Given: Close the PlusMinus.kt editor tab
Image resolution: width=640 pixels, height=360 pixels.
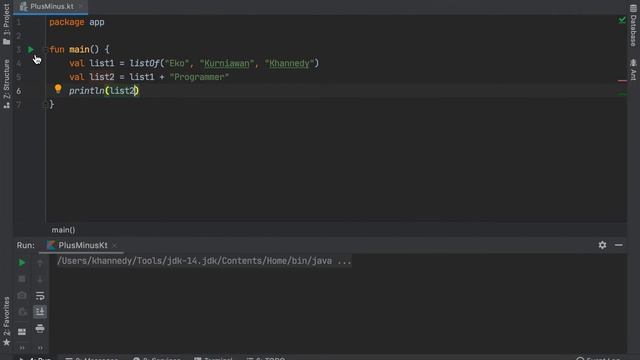Looking at the screenshot, I should click(x=80, y=6).
